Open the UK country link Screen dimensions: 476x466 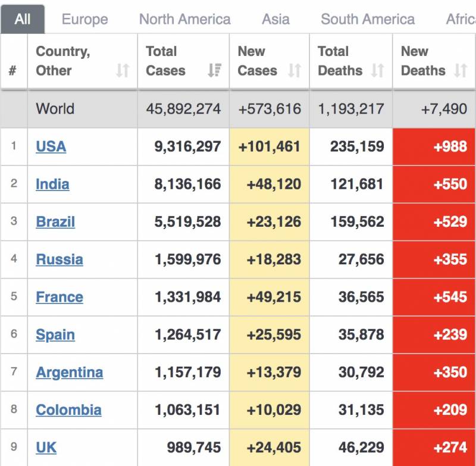pos(46,448)
